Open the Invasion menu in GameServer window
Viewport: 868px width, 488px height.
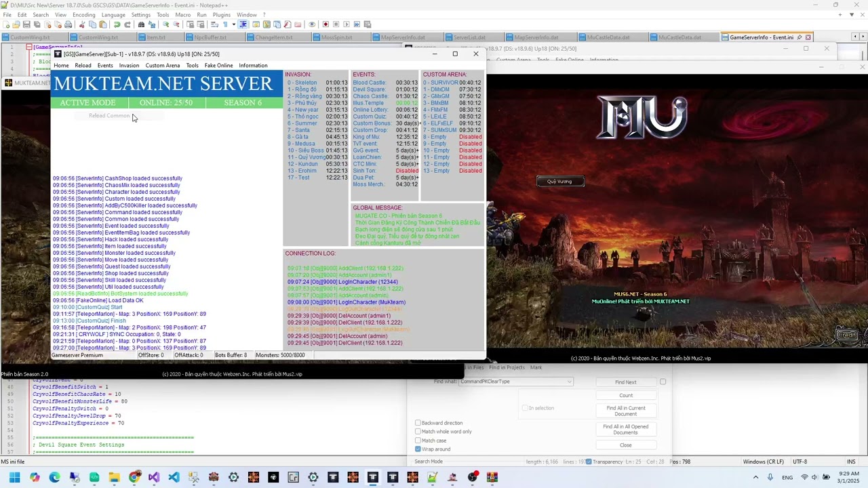(129, 66)
